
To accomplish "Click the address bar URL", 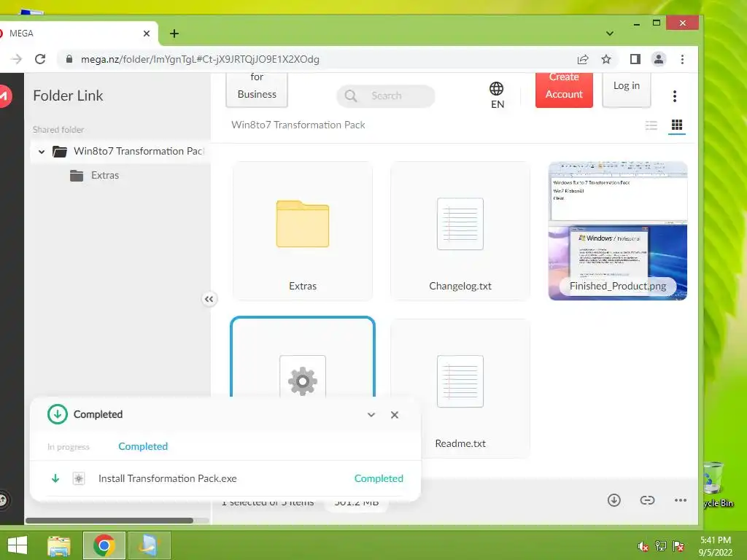I will coord(200,59).
